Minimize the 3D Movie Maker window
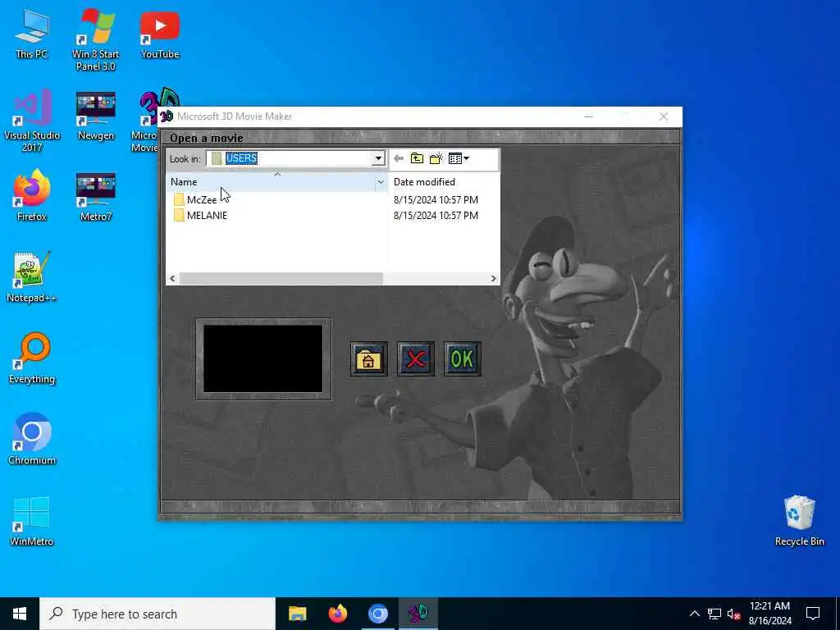 [x=589, y=116]
